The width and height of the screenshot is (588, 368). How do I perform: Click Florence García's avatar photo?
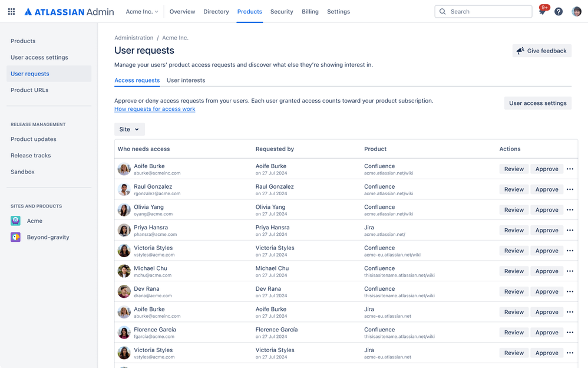tap(124, 333)
